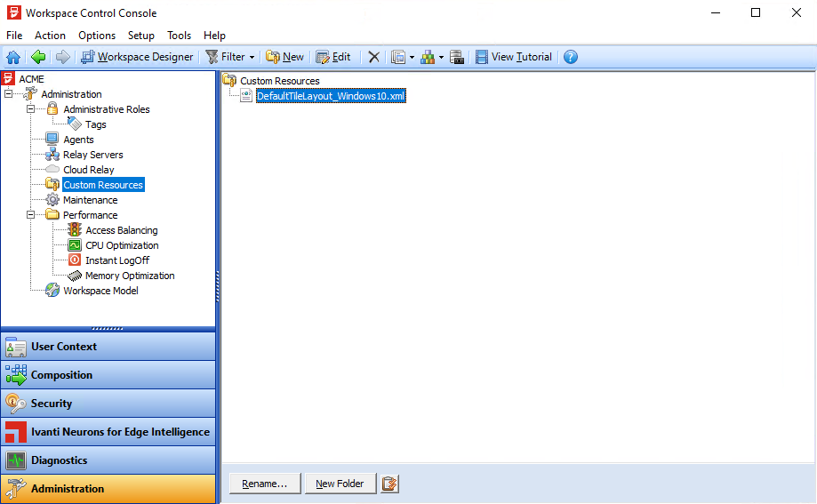Switch to the Diagnostics section

108,460
